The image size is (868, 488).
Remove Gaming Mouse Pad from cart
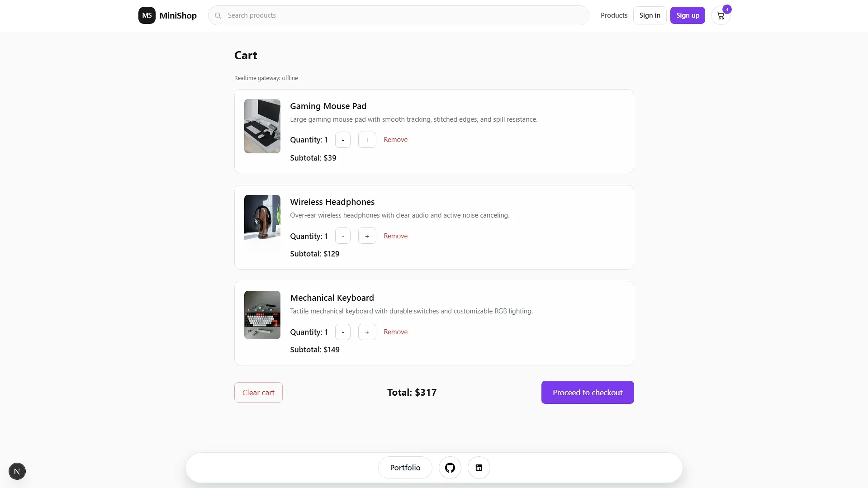[396, 140]
